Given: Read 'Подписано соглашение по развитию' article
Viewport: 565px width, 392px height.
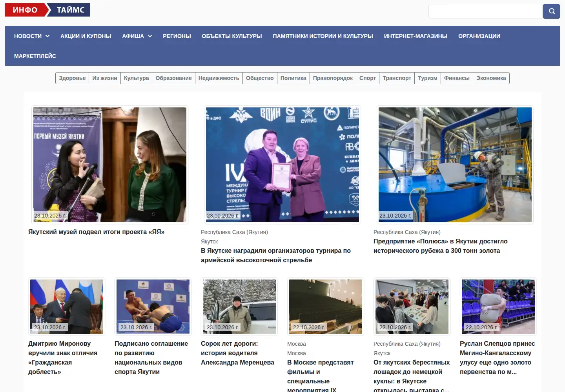Looking at the screenshot, I should coord(151,358).
